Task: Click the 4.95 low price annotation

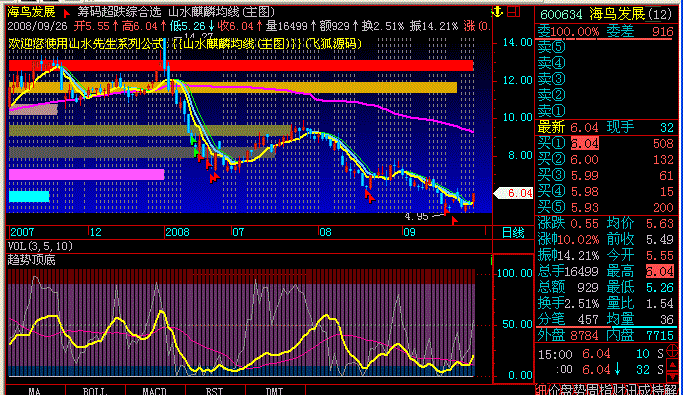Action: tap(416, 216)
